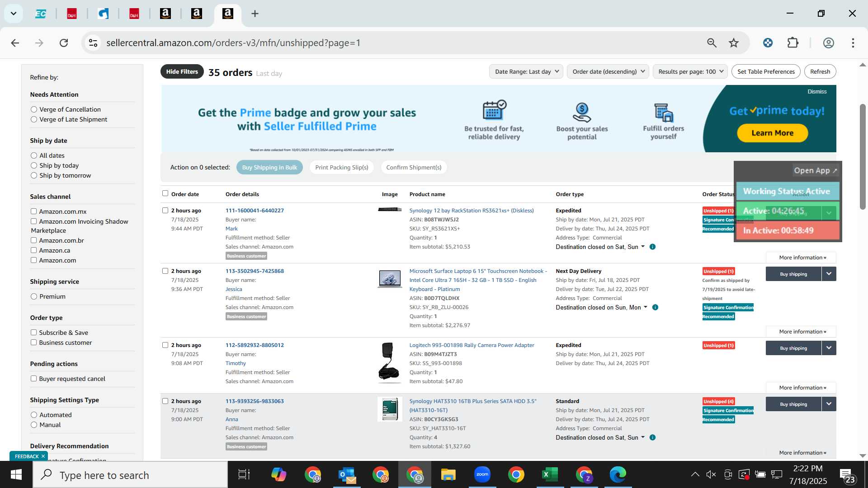Image resolution: width=868 pixels, height=488 pixels.
Task: Click info icon next to Destination closed on Sat, Sun for Synology RackStation
Action: point(652,247)
